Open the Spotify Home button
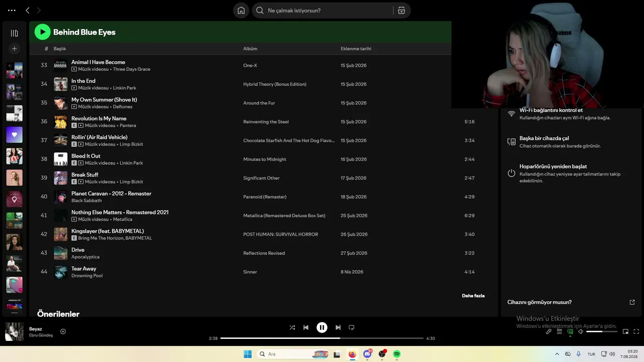 (x=241, y=11)
